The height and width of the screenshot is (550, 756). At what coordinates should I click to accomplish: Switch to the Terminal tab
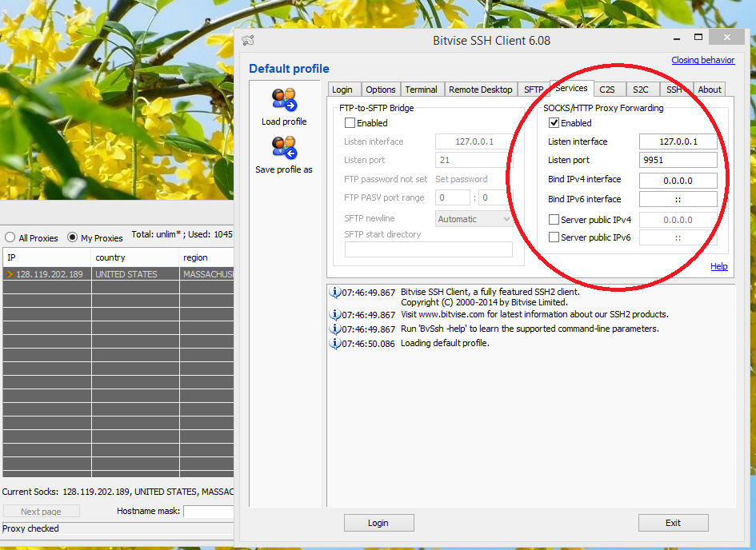pyautogui.click(x=421, y=90)
